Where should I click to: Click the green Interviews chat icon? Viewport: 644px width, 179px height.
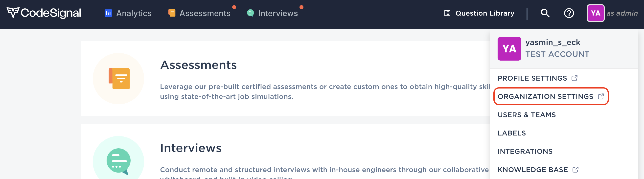(250, 13)
